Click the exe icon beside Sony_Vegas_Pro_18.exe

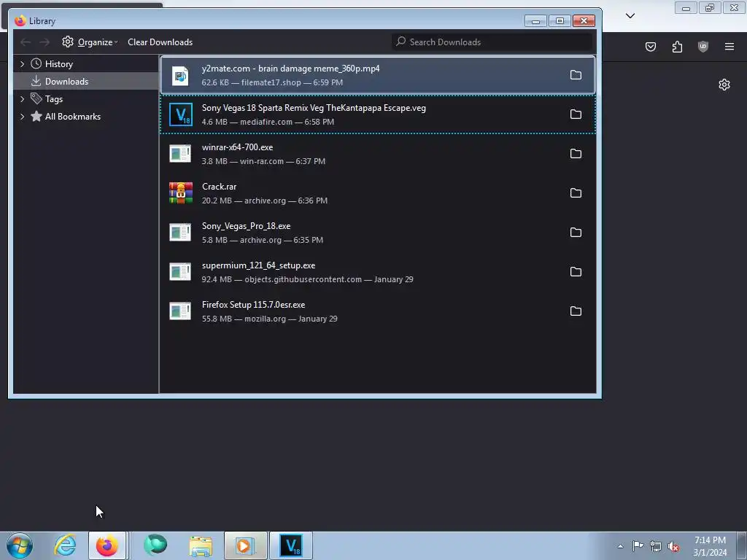tap(180, 233)
